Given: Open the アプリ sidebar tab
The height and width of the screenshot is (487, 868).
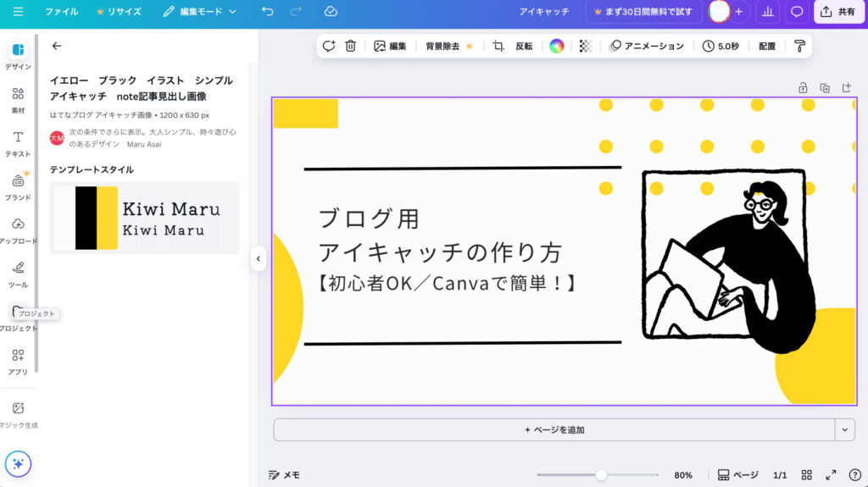Looking at the screenshot, I should click(18, 362).
